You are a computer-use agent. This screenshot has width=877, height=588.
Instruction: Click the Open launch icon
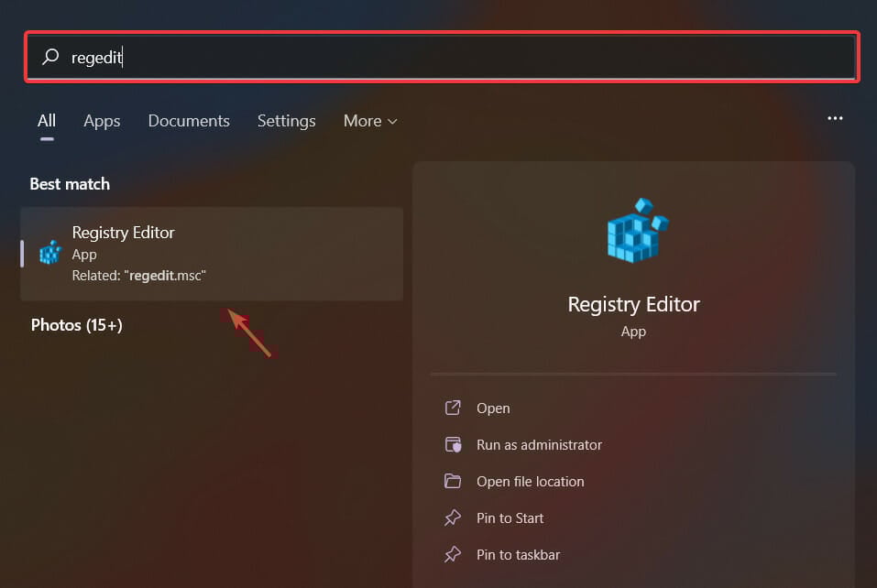(x=452, y=408)
